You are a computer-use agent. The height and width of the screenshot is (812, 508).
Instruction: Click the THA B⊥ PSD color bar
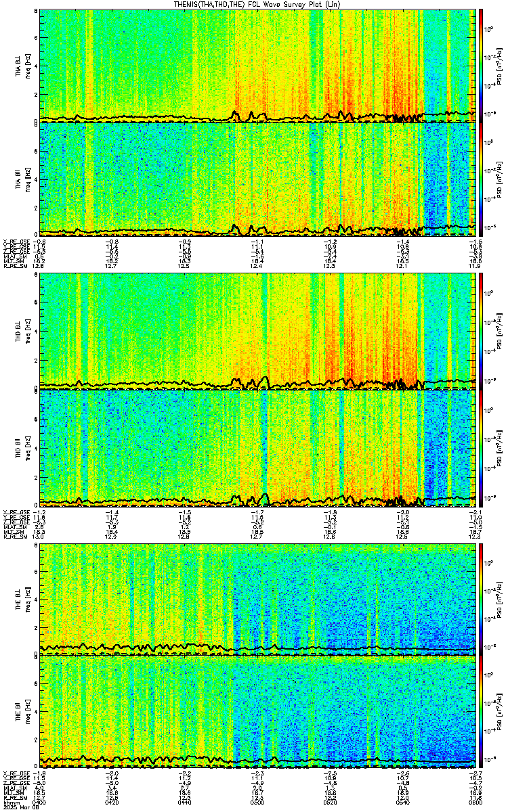tap(482, 66)
